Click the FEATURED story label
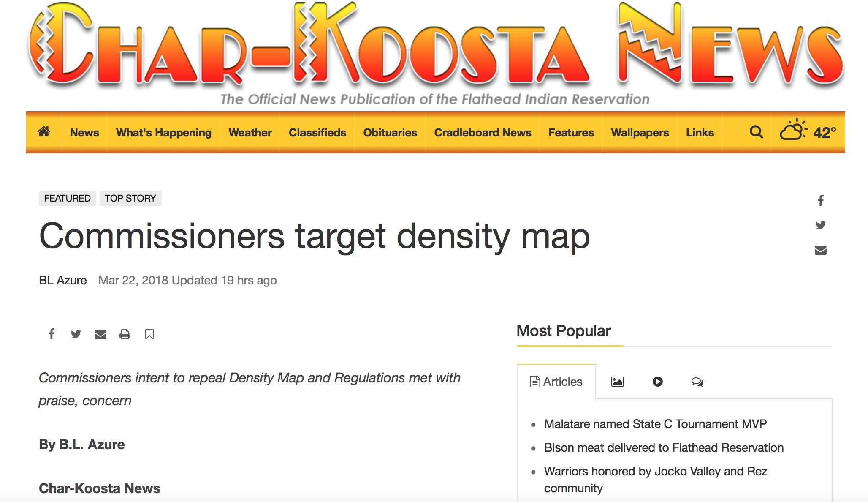 pos(67,198)
